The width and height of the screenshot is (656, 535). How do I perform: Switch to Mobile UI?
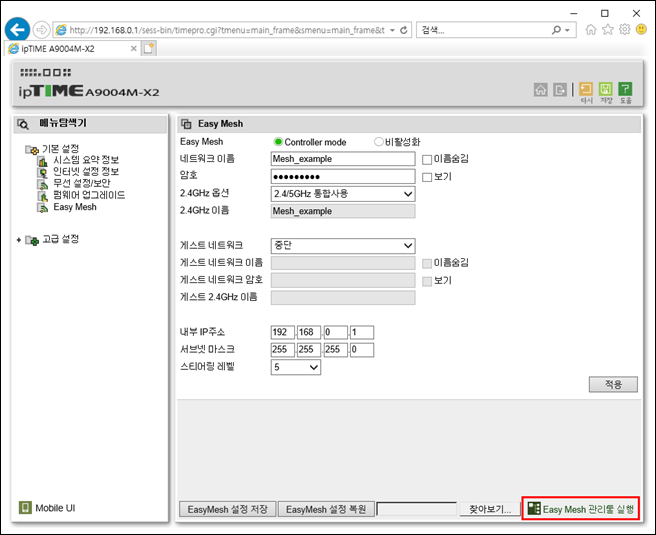pos(47,508)
